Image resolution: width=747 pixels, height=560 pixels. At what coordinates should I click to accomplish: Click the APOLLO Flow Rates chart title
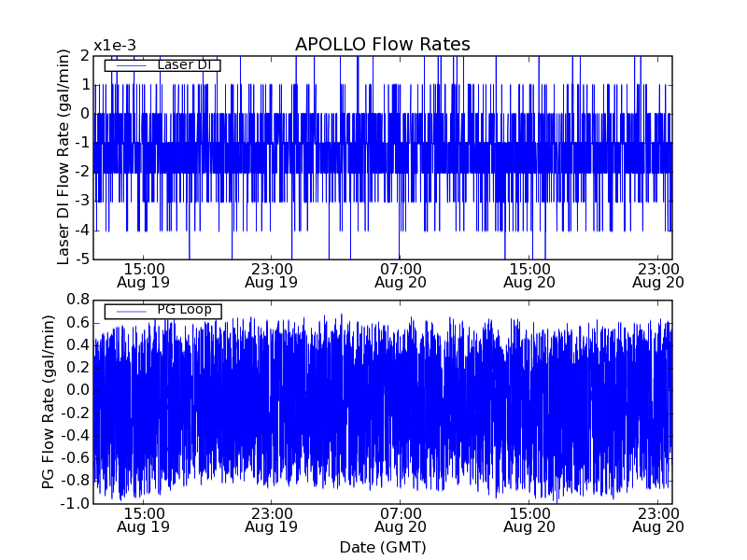[x=382, y=45]
